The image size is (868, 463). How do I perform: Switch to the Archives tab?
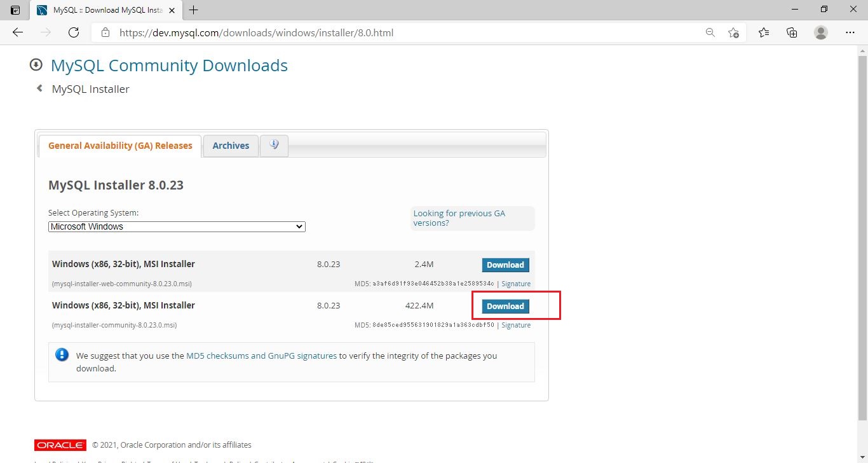coord(231,146)
